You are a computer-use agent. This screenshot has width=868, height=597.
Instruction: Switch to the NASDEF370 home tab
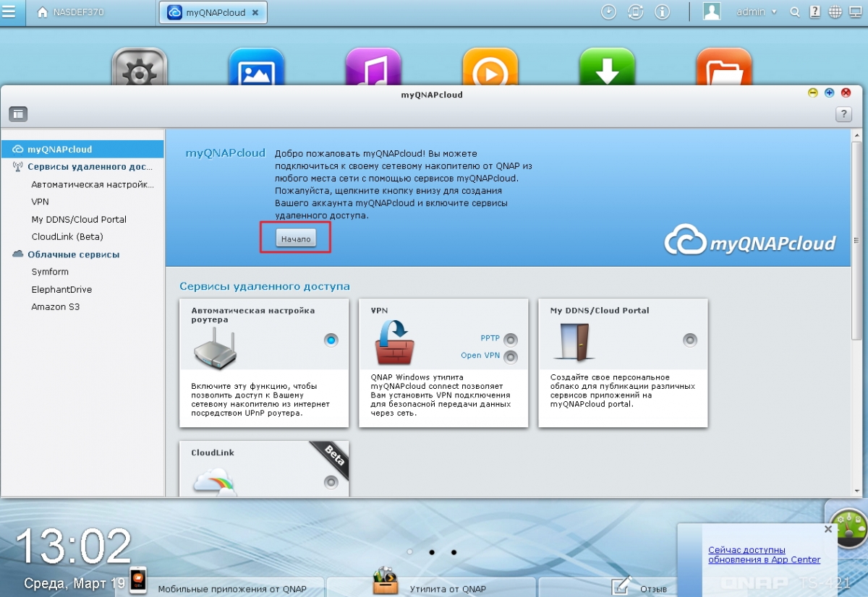coord(70,12)
